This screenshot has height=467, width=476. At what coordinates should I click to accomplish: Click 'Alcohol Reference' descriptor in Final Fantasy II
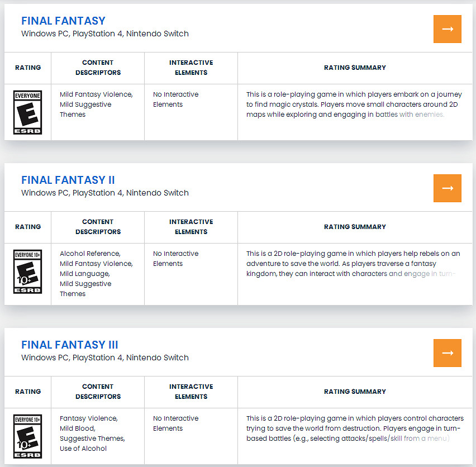(90, 254)
